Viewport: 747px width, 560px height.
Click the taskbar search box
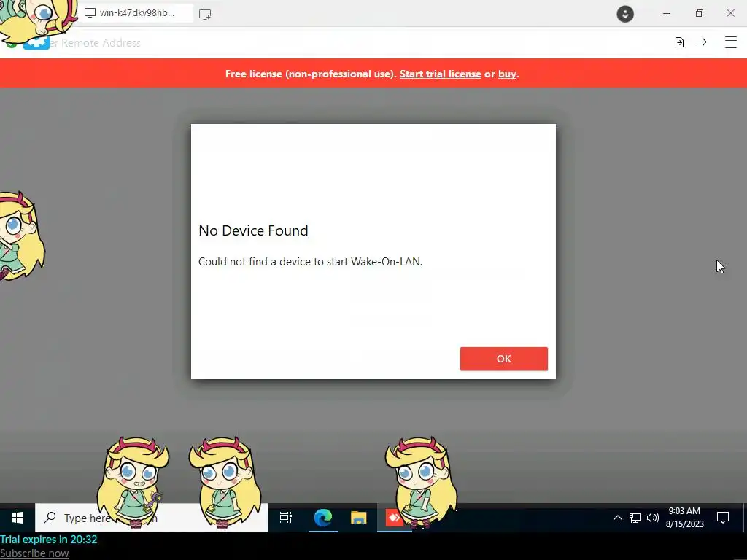[152, 518]
